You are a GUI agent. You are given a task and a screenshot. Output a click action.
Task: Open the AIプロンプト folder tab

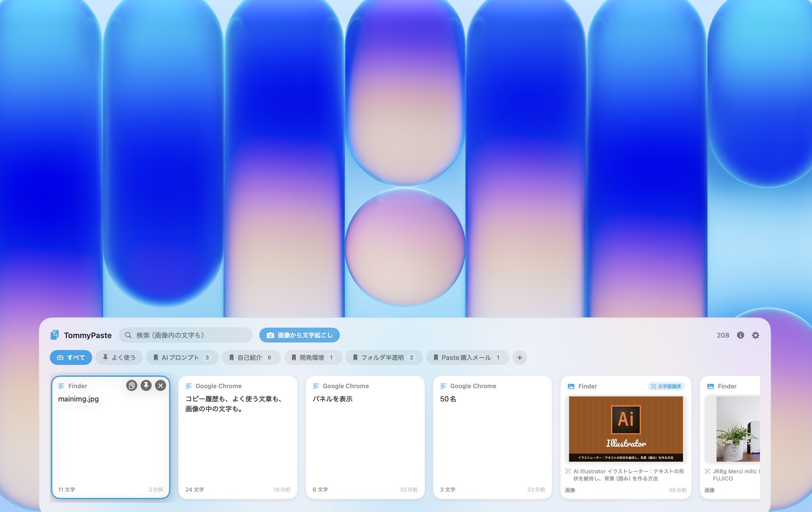(x=182, y=357)
